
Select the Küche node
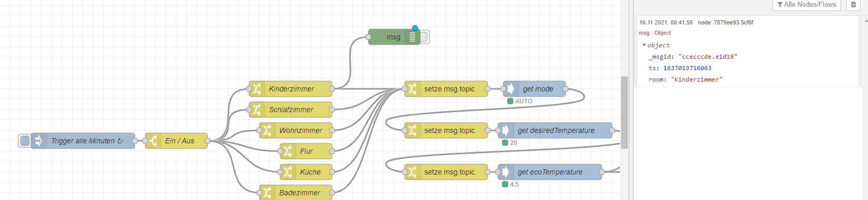tap(306, 172)
